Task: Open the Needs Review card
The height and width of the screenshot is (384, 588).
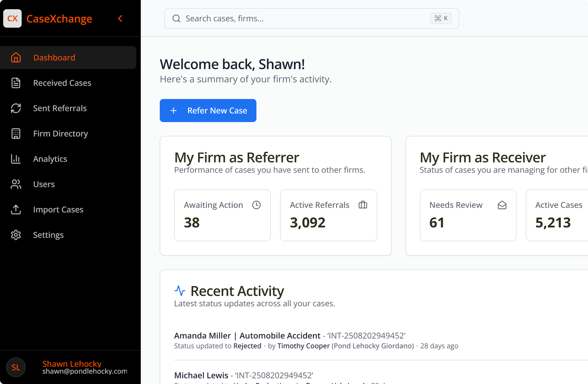Action: (468, 215)
